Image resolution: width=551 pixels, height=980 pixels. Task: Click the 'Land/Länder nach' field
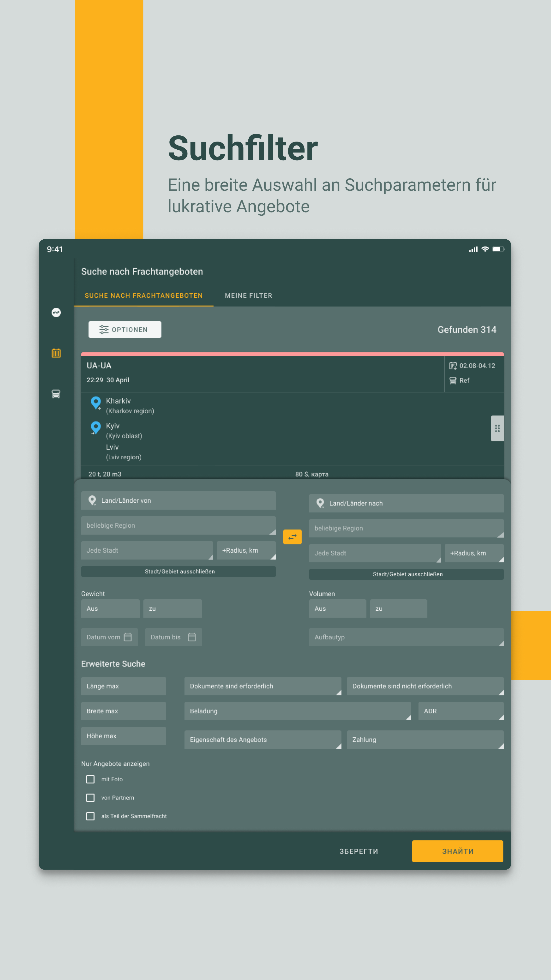point(406,503)
